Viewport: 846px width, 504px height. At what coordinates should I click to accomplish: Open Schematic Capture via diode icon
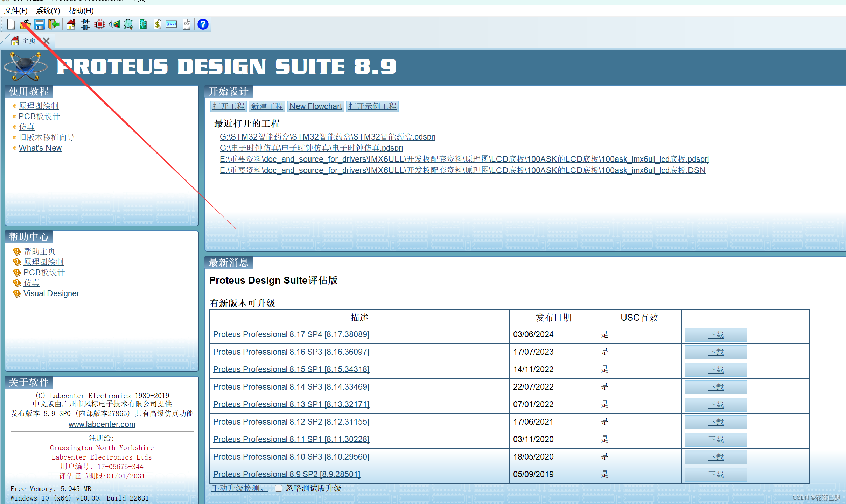tap(85, 24)
